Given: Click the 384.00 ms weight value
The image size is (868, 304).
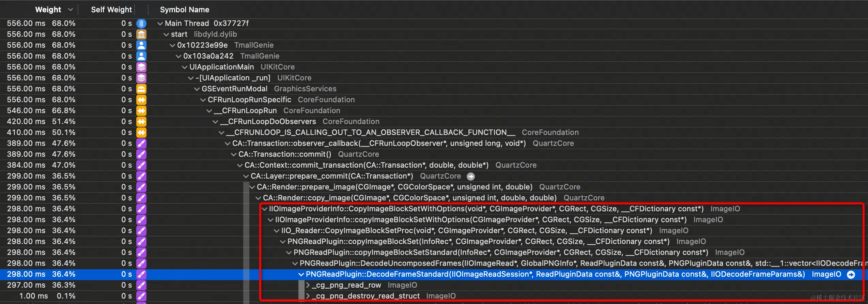Looking at the screenshot, I should tap(26, 165).
